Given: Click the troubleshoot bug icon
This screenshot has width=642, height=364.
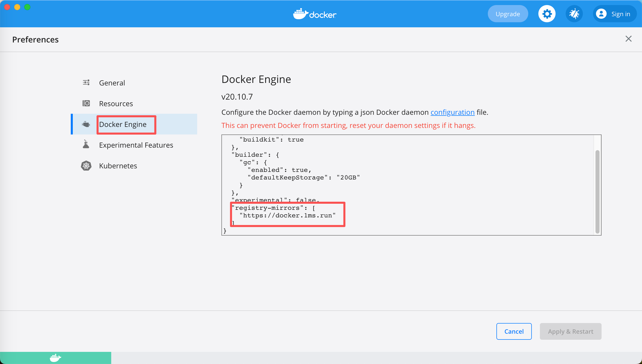Looking at the screenshot, I should coord(574,14).
